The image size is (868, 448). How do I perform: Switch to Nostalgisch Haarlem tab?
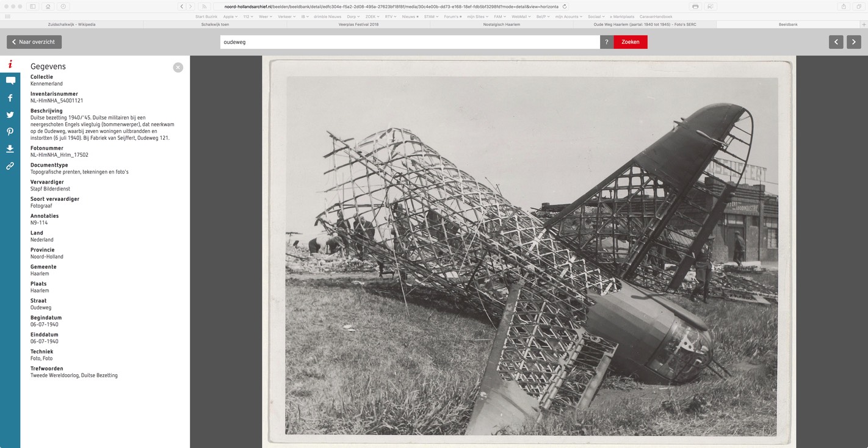(502, 24)
